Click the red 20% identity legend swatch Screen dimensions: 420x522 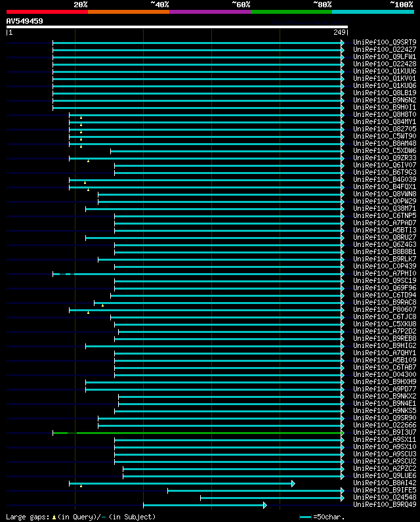click(47, 12)
